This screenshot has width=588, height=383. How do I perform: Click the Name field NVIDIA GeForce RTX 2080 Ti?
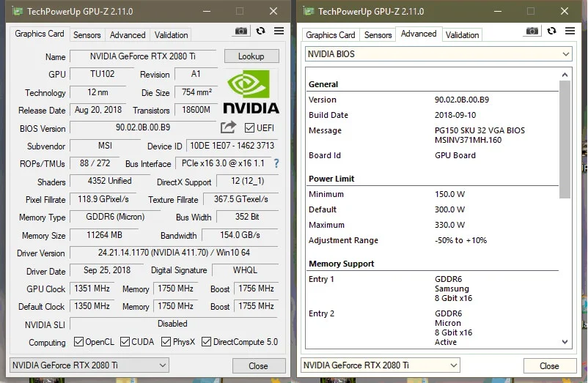(x=143, y=56)
